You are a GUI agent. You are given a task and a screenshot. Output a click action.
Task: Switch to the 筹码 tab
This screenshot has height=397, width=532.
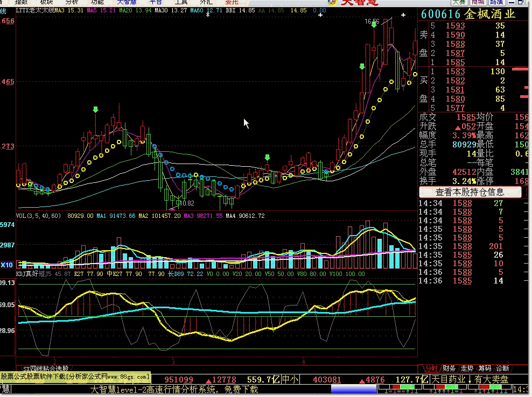tap(485, 368)
